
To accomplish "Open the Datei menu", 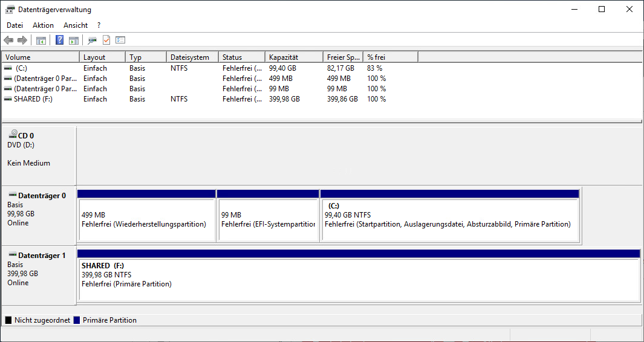I will pos(15,25).
